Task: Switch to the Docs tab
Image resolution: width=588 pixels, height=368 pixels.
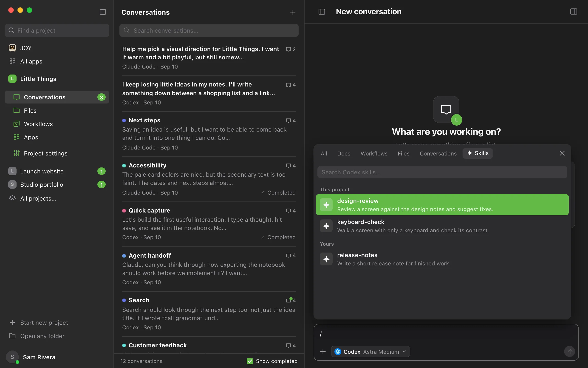Action: click(344, 153)
